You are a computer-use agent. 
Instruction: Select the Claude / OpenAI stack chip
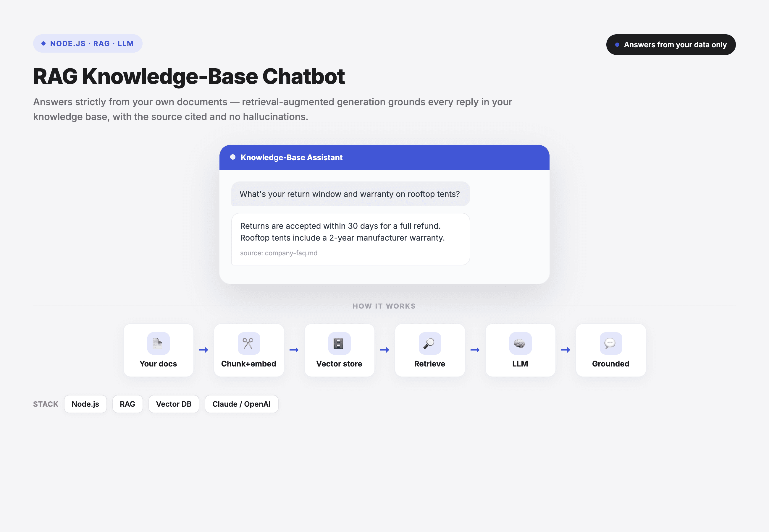click(241, 404)
